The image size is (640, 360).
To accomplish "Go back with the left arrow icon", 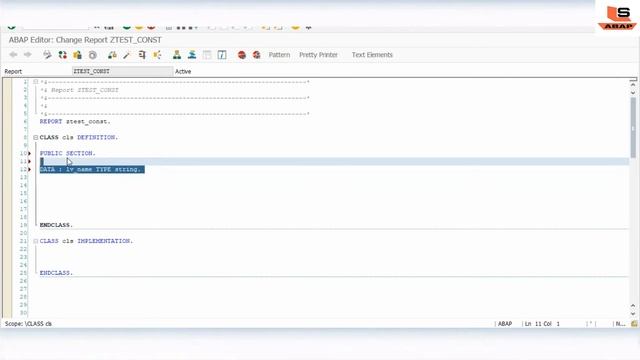I will pyautogui.click(x=13, y=55).
